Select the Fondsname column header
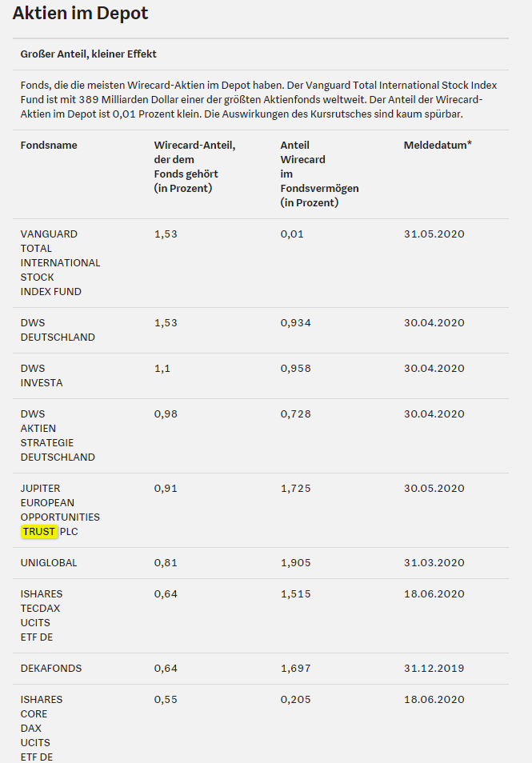Image resolution: width=532 pixels, height=763 pixels. (x=49, y=145)
